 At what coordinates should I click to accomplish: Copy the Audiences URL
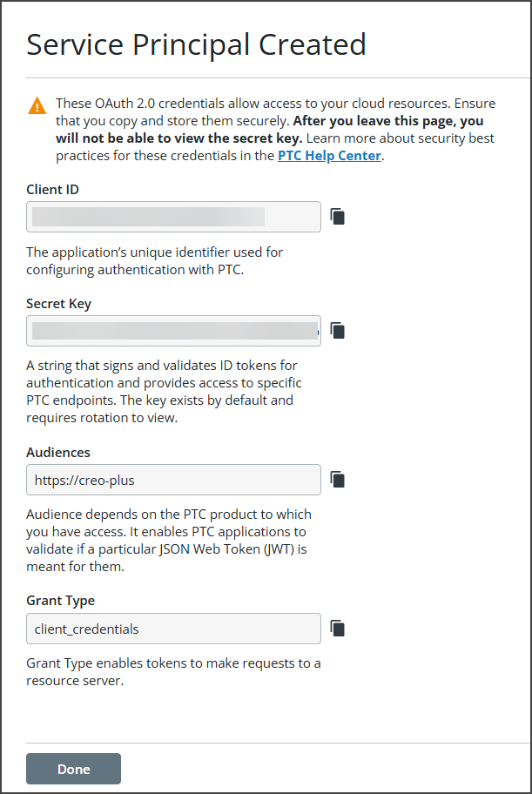(x=338, y=479)
